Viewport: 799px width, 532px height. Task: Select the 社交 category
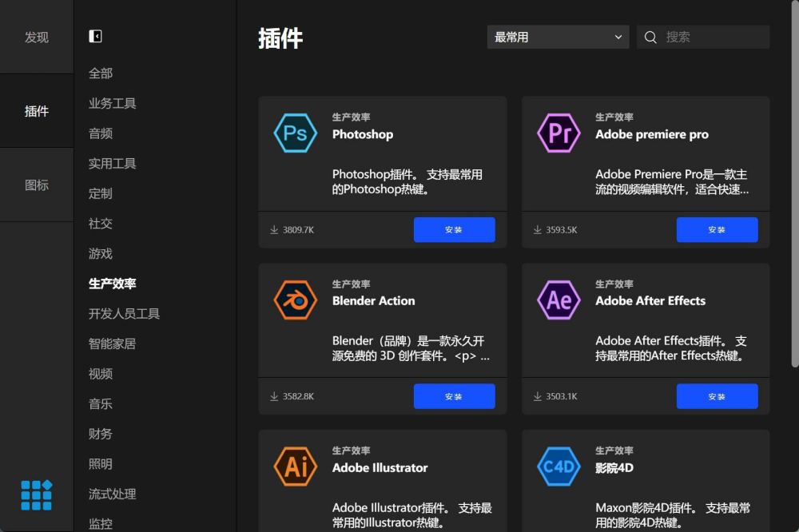point(101,224)
